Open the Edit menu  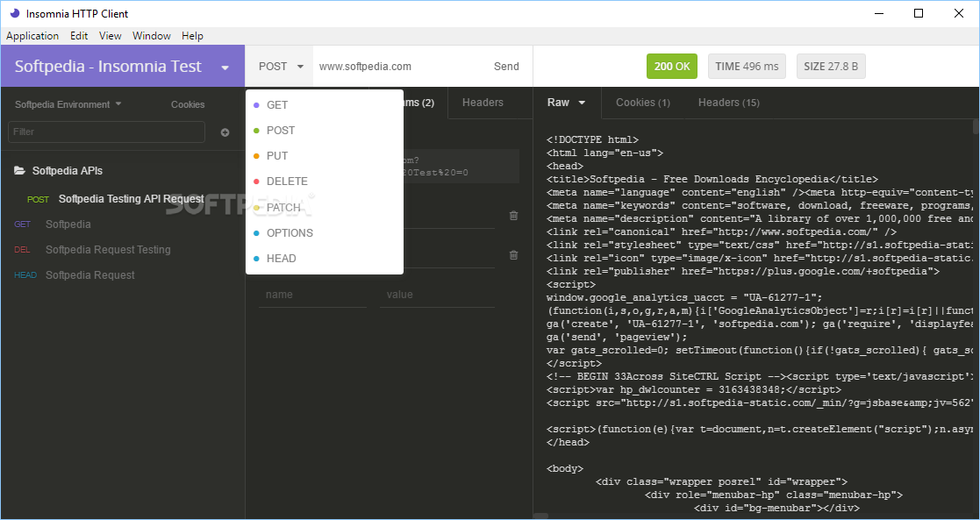click(x=79, y=36)
